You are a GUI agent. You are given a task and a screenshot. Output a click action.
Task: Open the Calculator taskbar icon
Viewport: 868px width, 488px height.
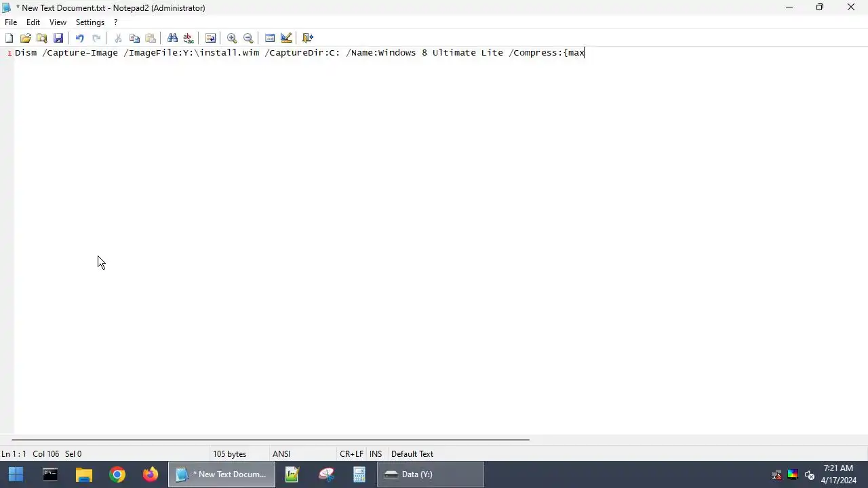point(359,474)
